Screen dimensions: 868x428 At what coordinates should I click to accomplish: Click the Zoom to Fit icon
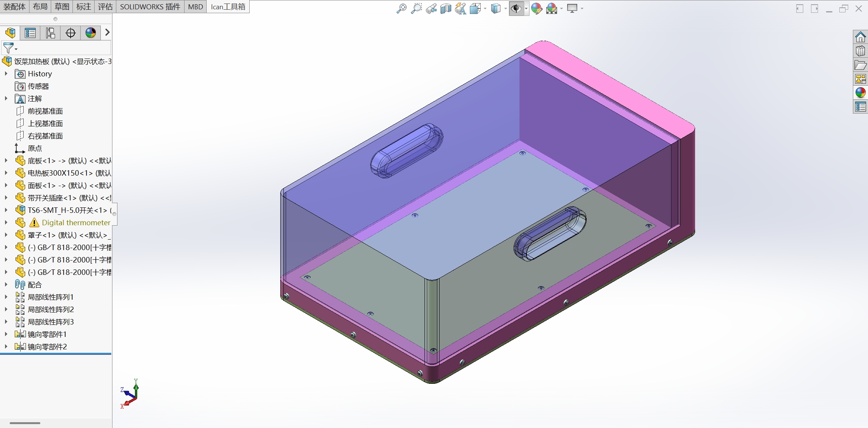(x=401, y=8)
